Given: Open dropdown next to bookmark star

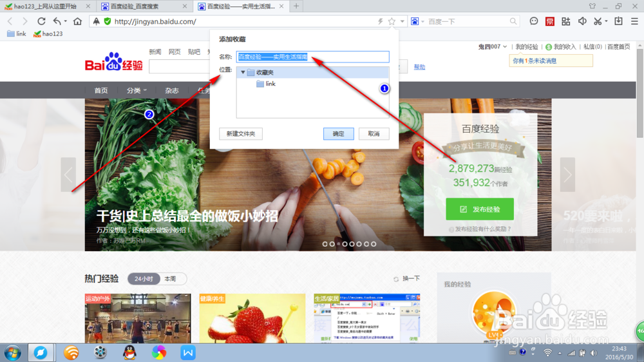Looking at the screenshot, I should pos(402,21).
